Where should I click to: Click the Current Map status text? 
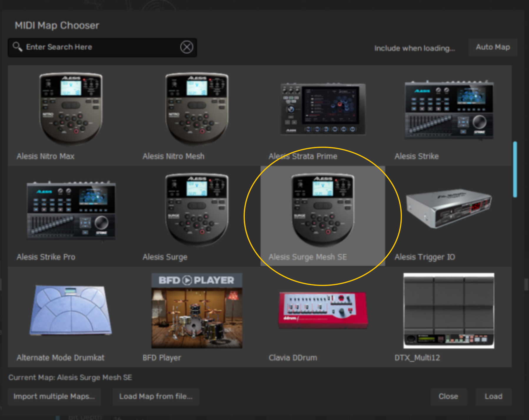[x=70, y=378]
